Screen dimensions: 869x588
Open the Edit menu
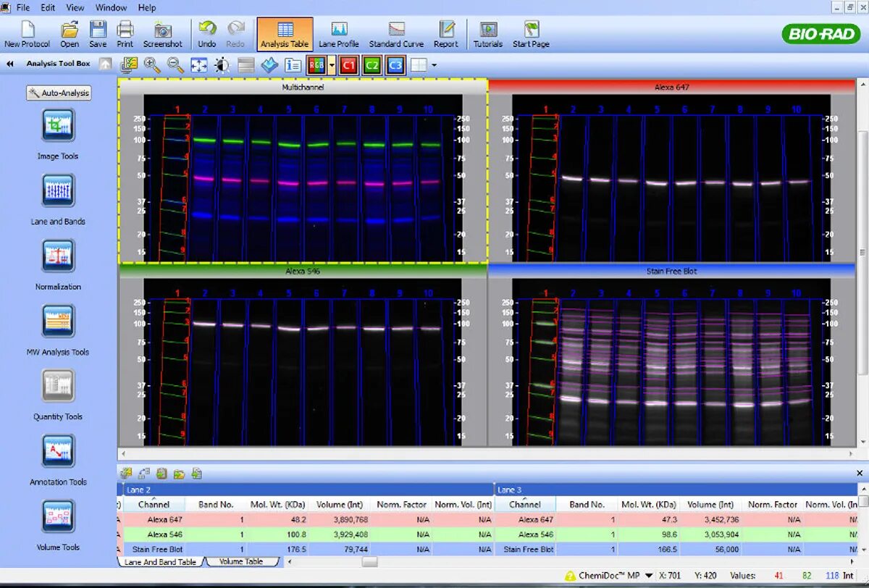pos(48,7)
